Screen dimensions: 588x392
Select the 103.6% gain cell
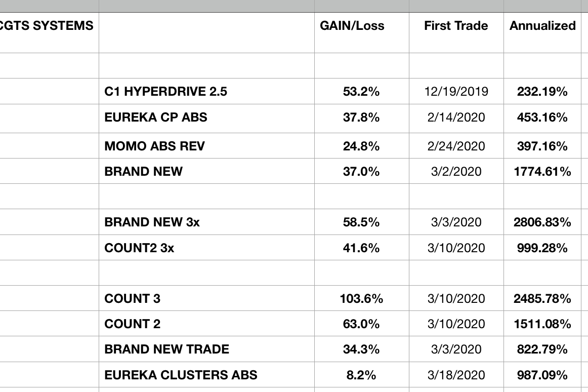point(361,299)
